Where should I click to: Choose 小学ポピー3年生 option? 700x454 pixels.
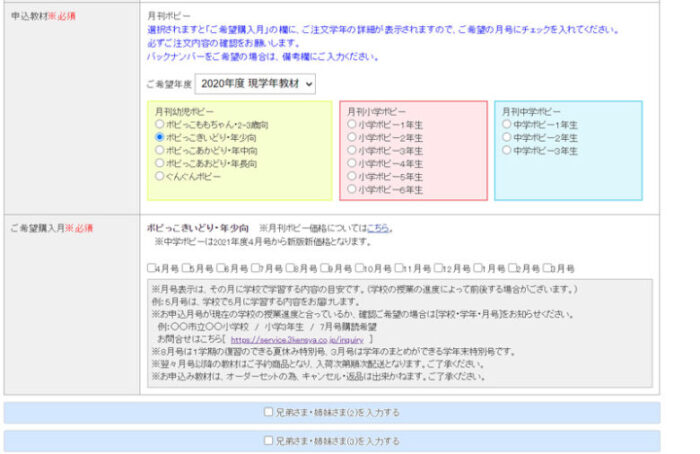pos(352,150)
